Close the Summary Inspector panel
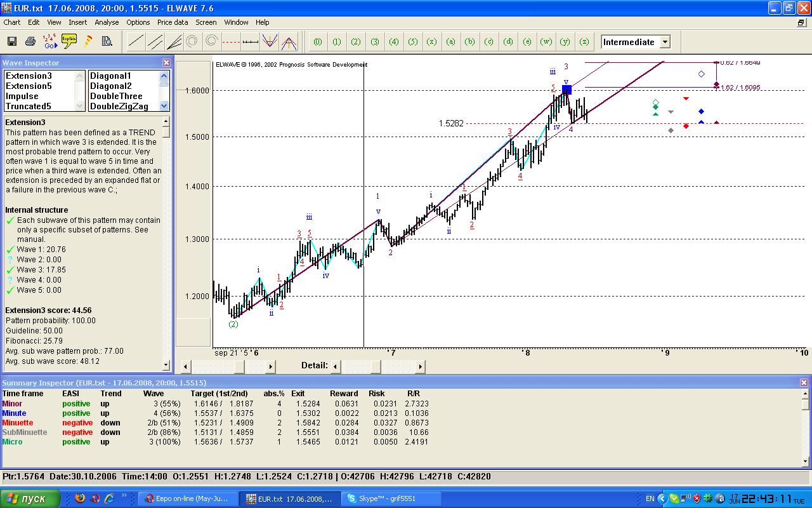 point(805,383)
